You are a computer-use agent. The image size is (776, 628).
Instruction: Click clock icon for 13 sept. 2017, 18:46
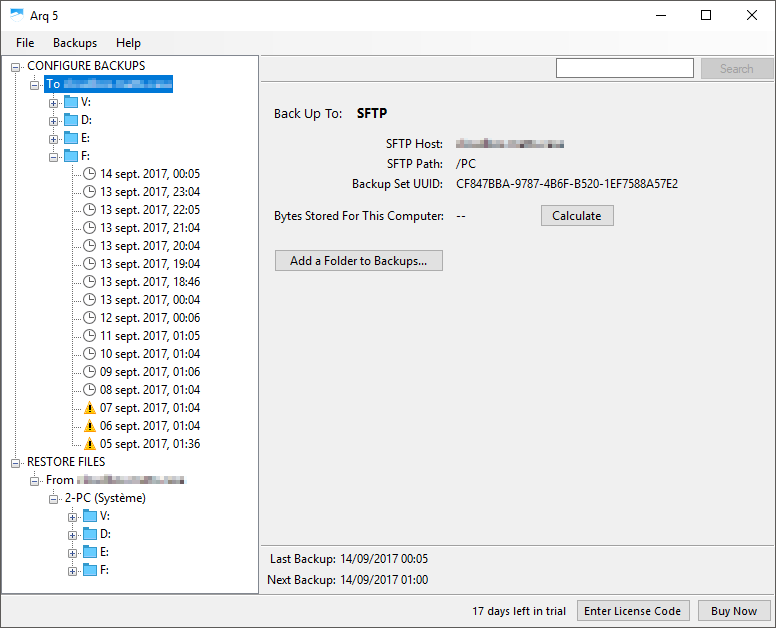pos(89,282)
